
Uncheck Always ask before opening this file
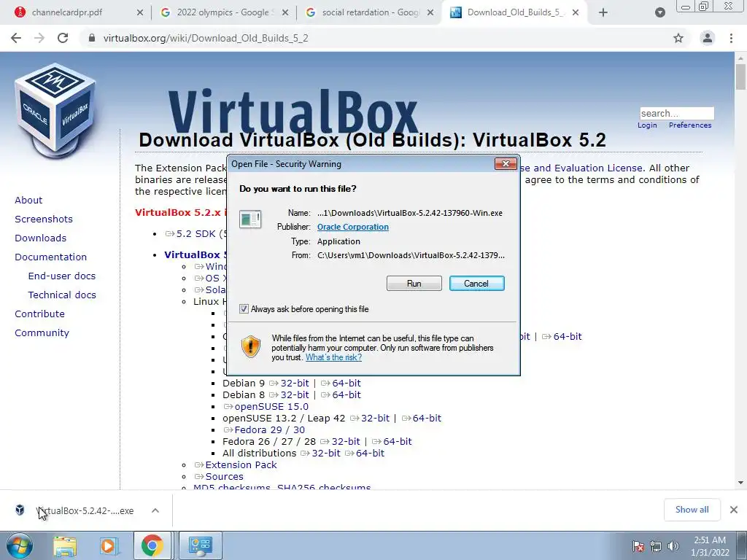244,309
